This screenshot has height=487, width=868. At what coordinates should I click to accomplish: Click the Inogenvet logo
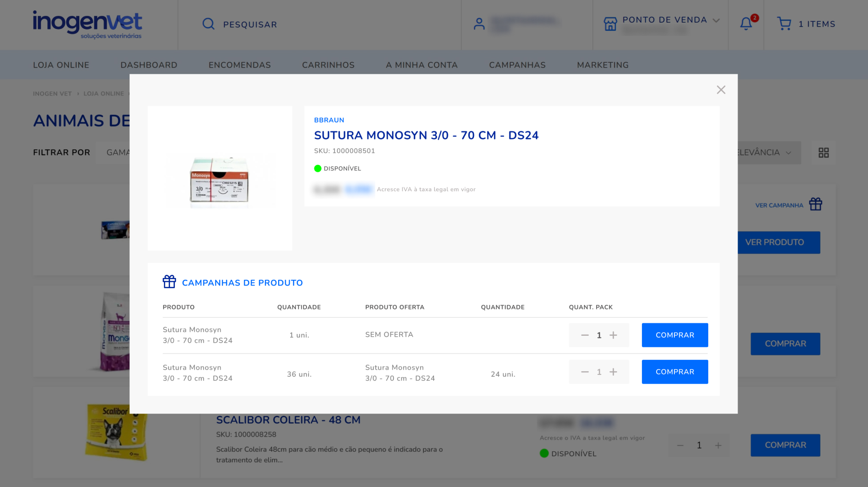tap(87, 25)
